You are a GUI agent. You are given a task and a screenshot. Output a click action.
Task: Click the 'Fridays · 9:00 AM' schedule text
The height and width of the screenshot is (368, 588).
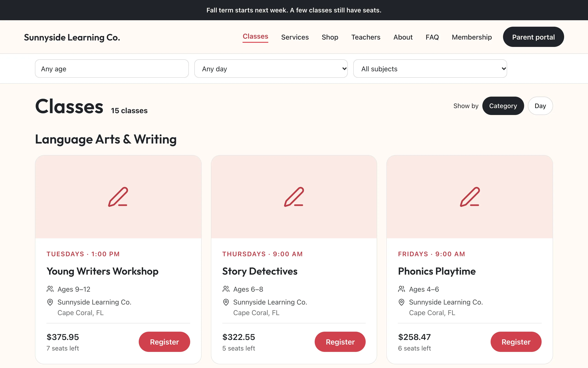coord(432,254)
